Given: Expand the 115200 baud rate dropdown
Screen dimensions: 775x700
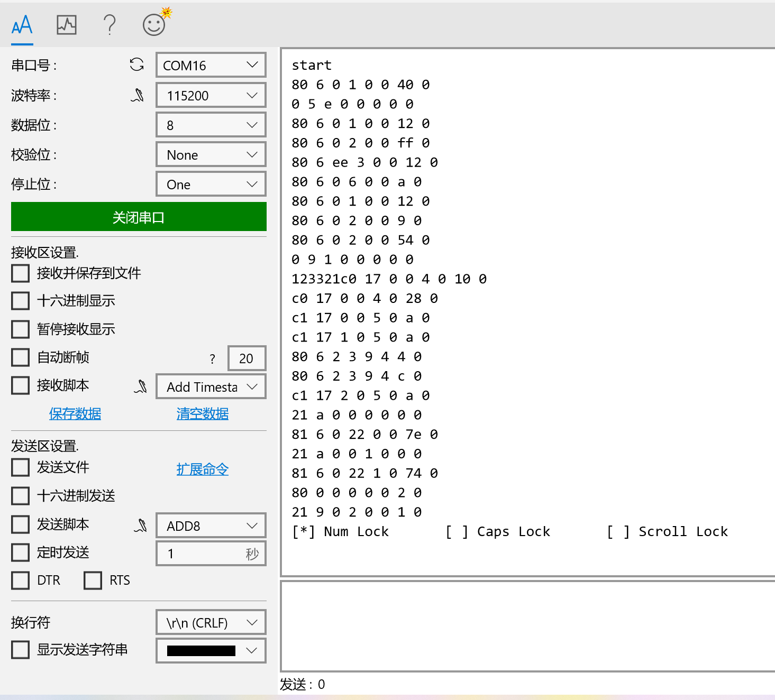Looking at the screenshot, I should point(211,95).
